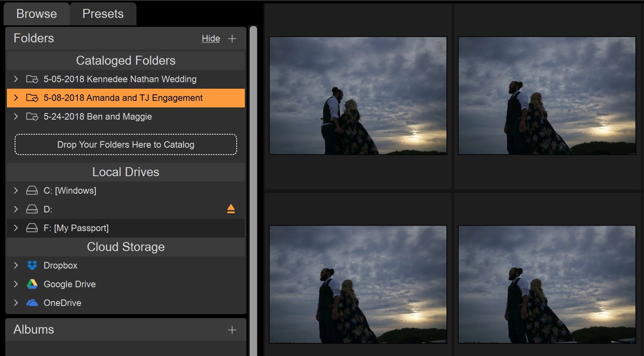Screen dimensions: 644x356
Task: Click the Ben and Maggie cataloged folder icon
Action: pyautogui.click(x=32, y=116)
